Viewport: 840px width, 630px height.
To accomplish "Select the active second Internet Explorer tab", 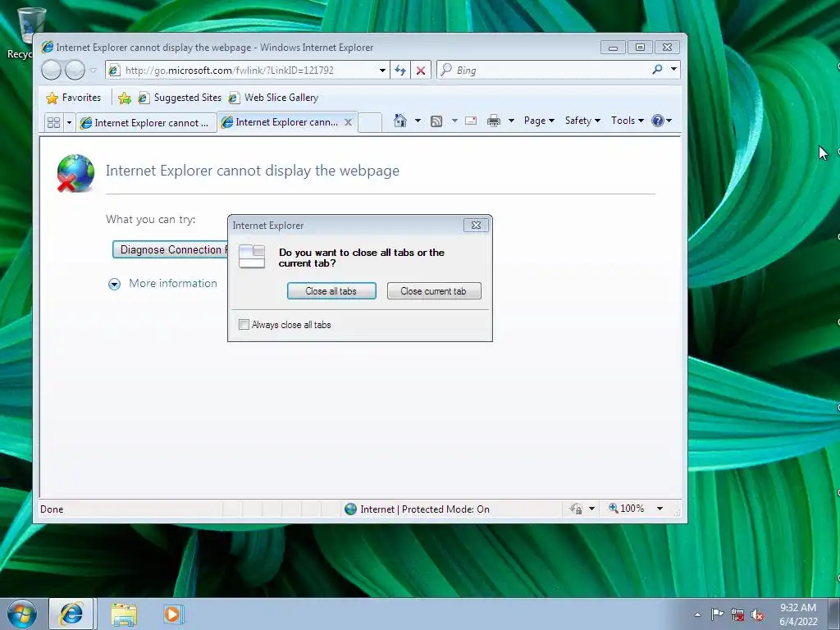I will 281,122.
